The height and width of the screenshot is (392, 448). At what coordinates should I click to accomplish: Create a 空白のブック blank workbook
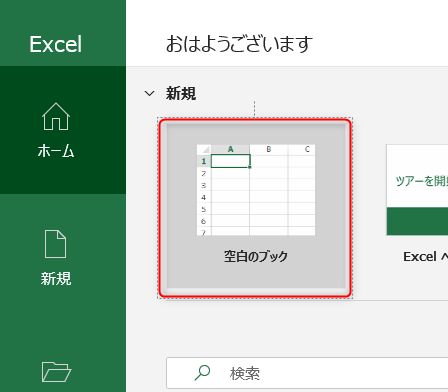click(255, 208)
